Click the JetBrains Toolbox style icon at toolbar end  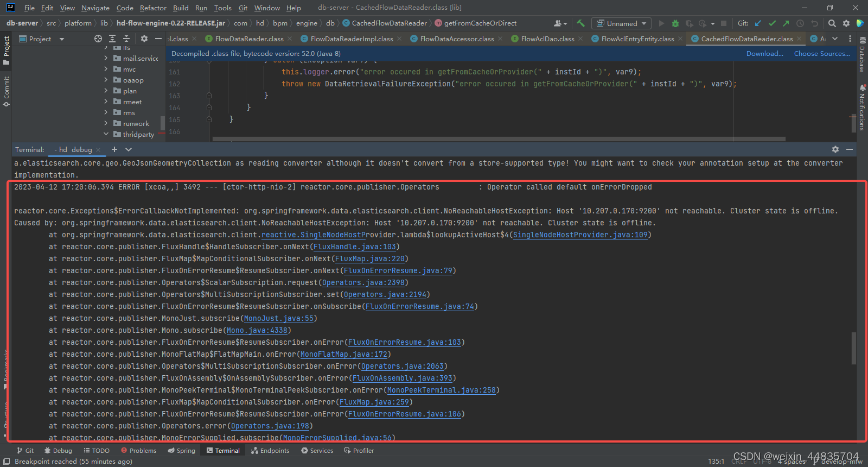point(860,23)
